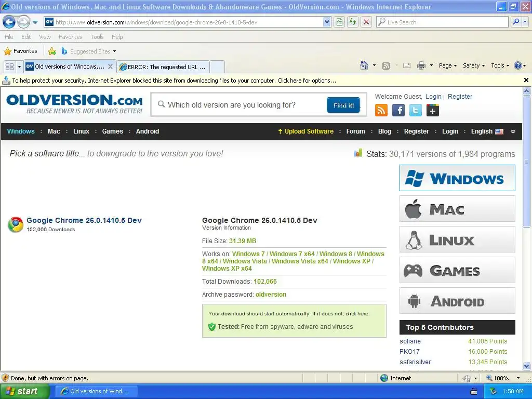The height and width of the screenshot is (399, 532).
Task: Click the Register link beside Welcome Guest
Action: click(x=460, y=96)
